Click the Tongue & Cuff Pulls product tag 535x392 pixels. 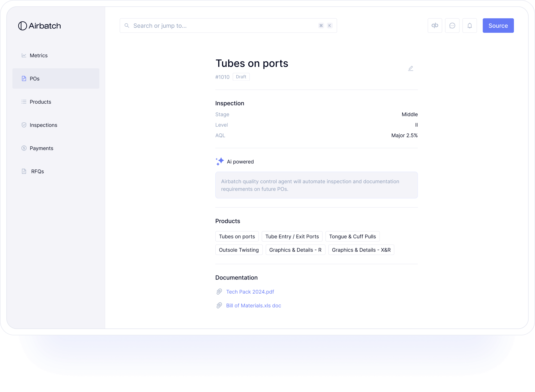click(x=352, y=236)
